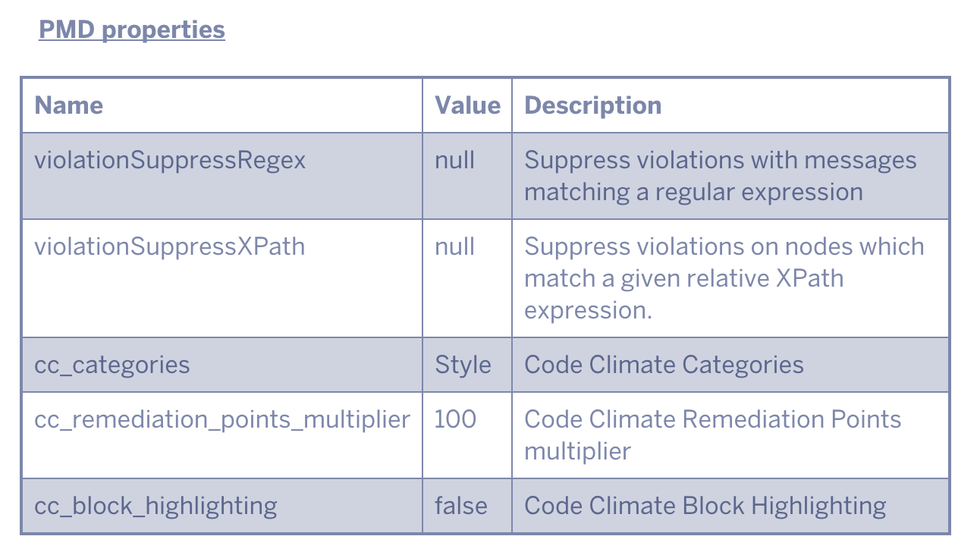Click the word XPath in description text
980x555 pixels.
tap(809, 279)
